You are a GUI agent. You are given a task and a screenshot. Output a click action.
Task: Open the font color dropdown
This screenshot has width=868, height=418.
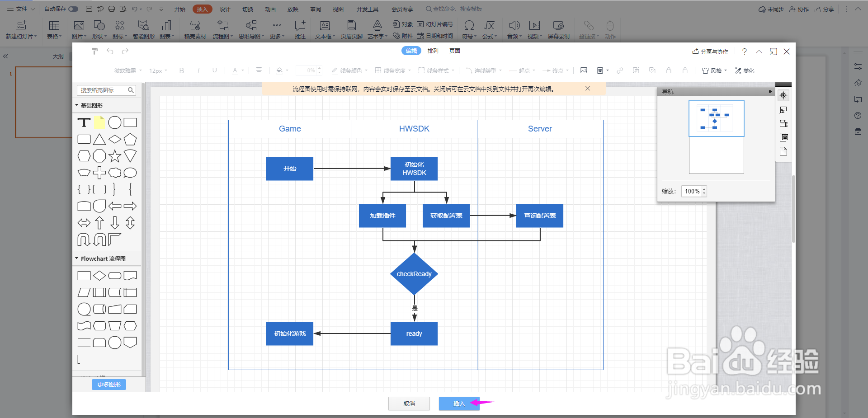tap(238, 70)
